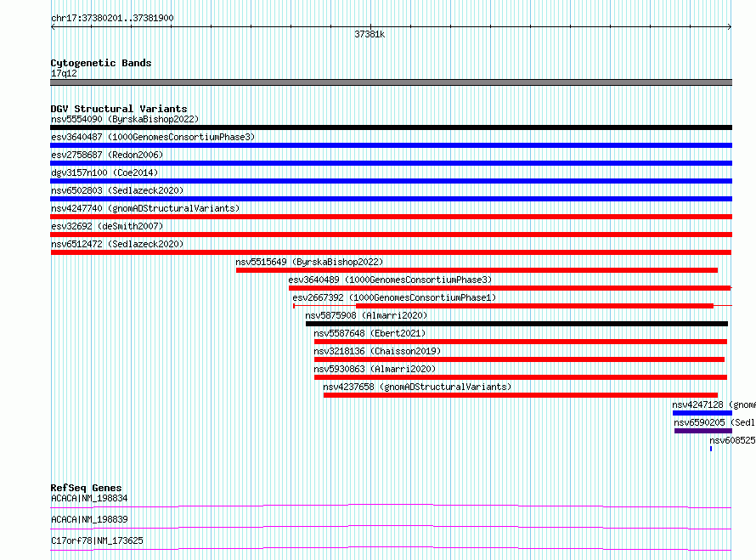
Task: Open nsv4247740 gnomADStructuralVariants label
Action: [x=145, y=208]
